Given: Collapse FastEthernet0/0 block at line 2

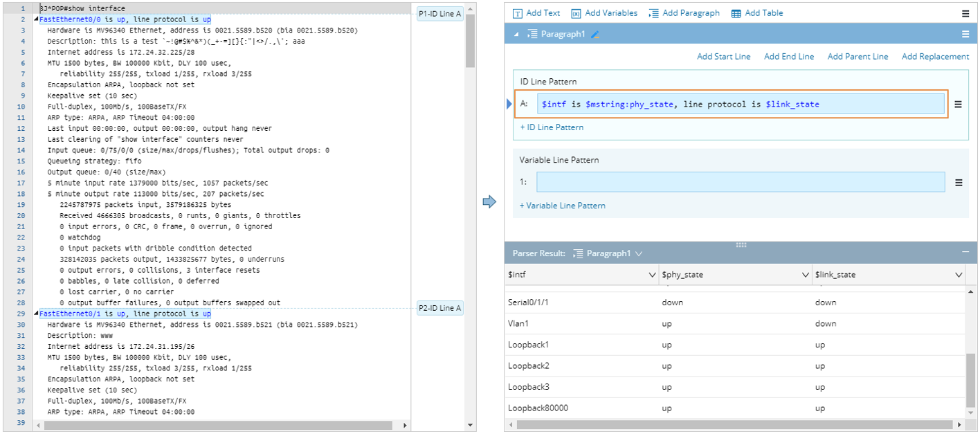Looking at the screenshot, I should pos(36,19).
